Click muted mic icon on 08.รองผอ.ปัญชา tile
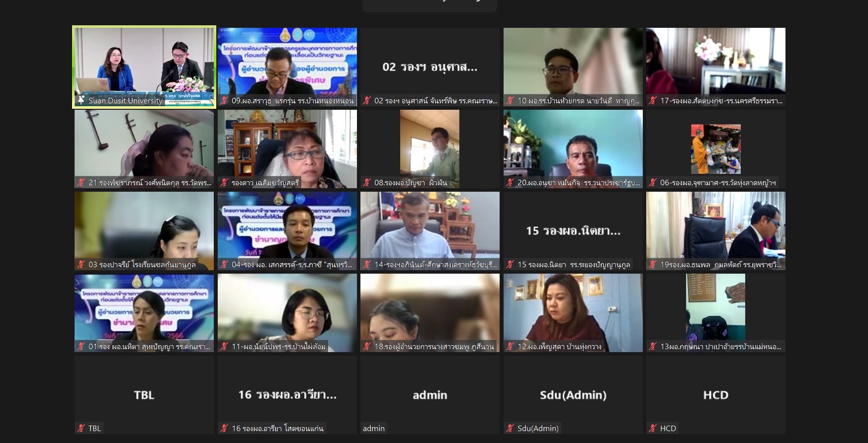The image size is (868, 443). click(367, 183)
